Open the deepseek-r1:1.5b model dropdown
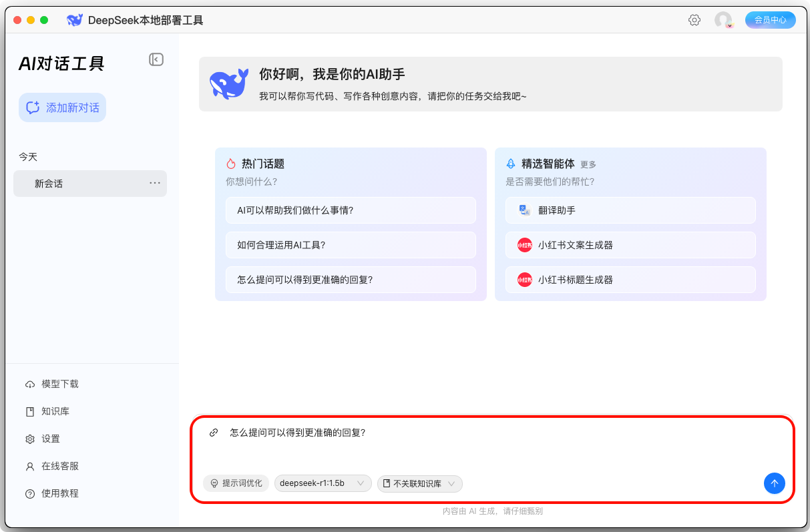This screenshot has height=532, width=810. [323, 483]
